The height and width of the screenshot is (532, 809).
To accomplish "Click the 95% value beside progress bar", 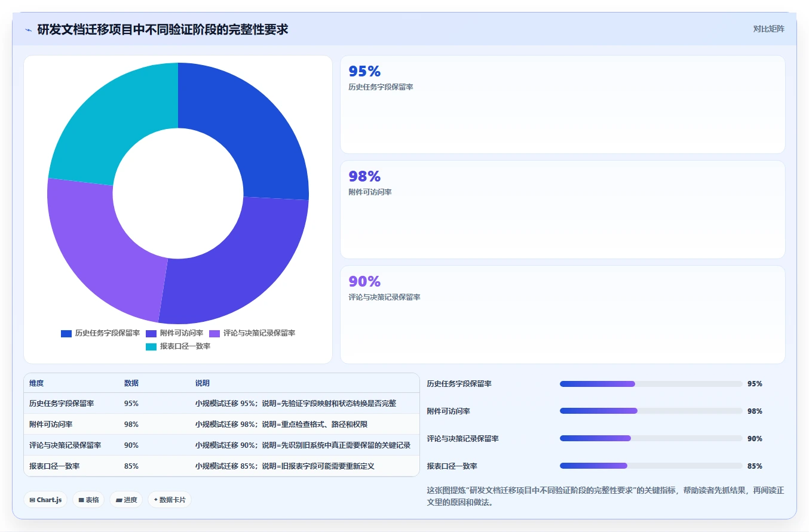I will [x=755, y=384].
